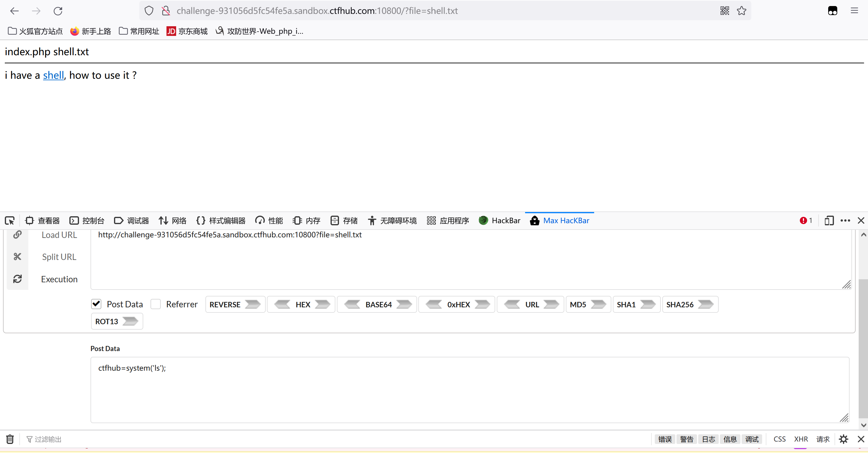Open the QR code generator icon
Viewport: 868px width, 453px height.
pyautogui.click(x=725, y=11)
